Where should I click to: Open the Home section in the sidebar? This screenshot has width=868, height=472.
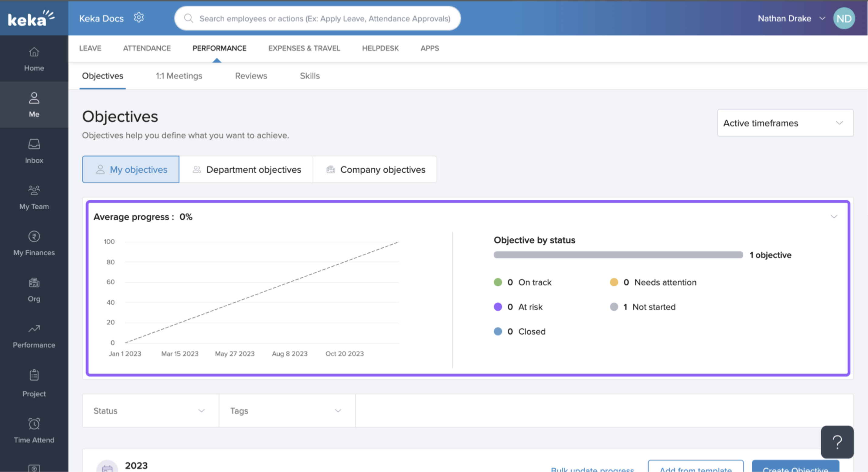pos(34,59)
